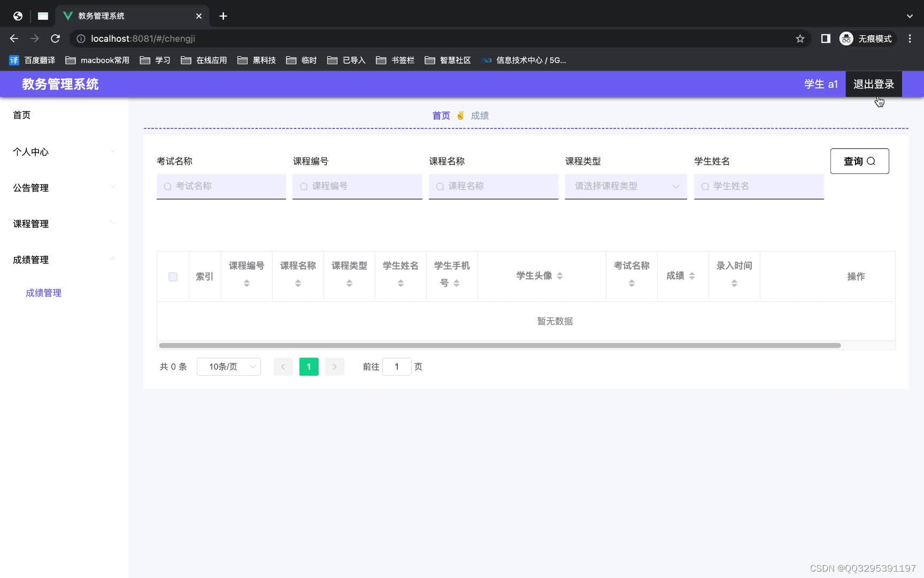Click the browser forward arrow
This screenshot has width=924, height=578.
coord(34,39)
